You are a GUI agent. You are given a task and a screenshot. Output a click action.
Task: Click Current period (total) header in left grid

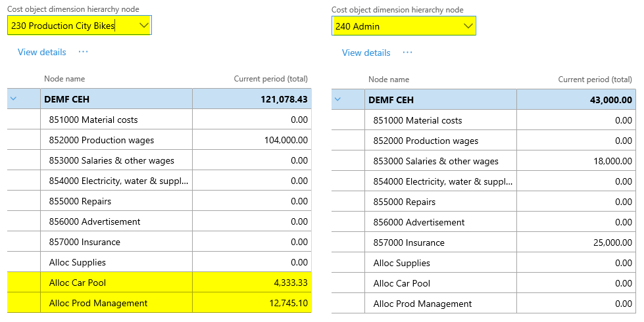(270, 79)
